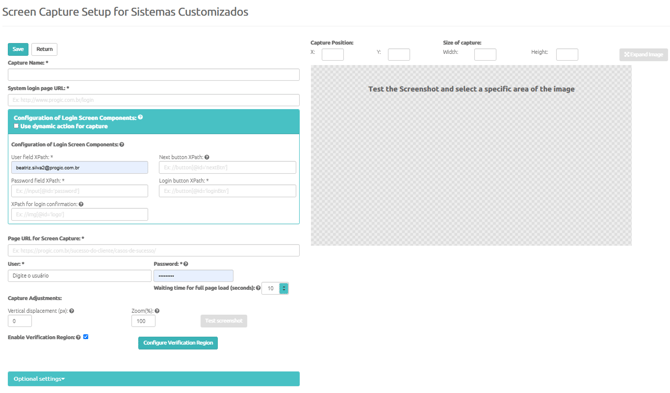
Task: Click the Vertical displacement input
Action: click(20, 321)
